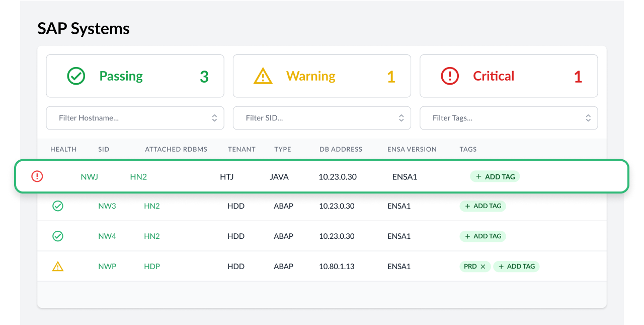Click the HDD tenant in NW4 row

[x=236, y=236]
